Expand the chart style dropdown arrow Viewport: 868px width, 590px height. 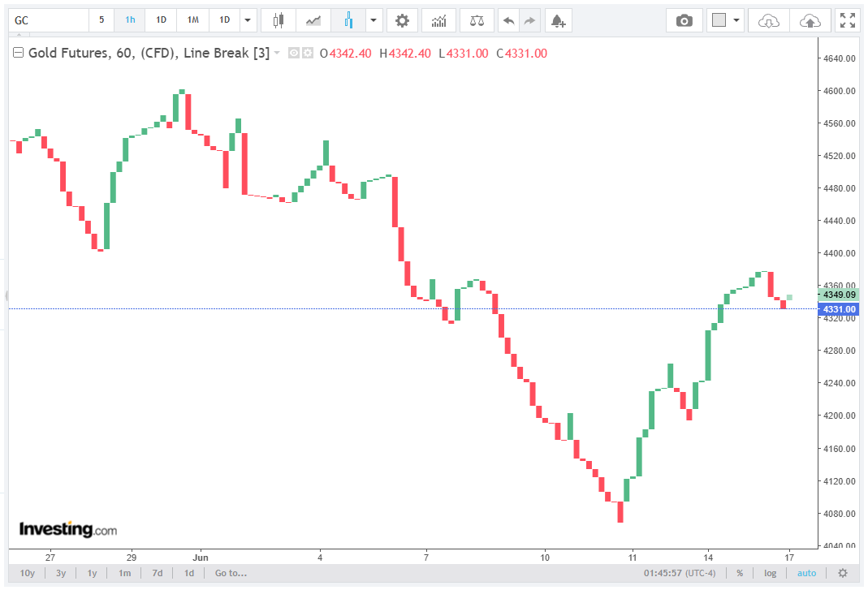374,20
